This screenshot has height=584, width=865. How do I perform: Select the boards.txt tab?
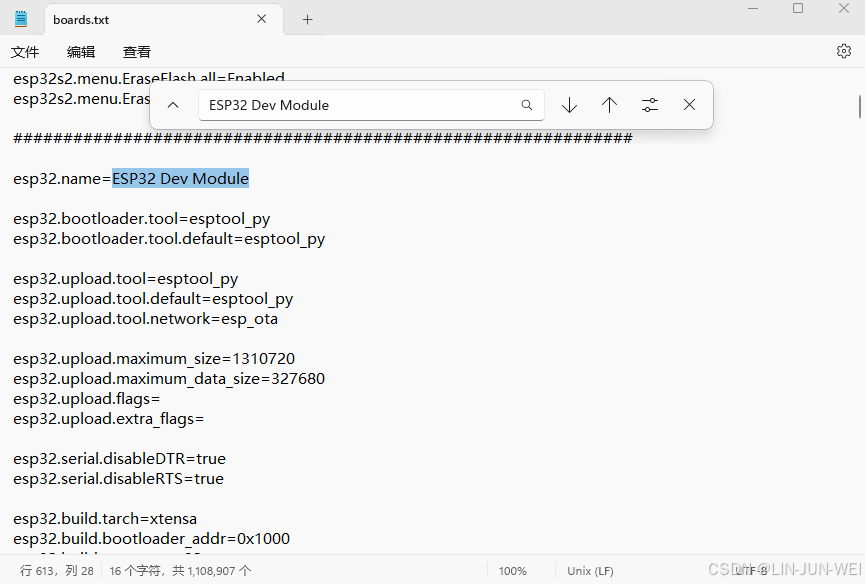[x=163, y=20]
